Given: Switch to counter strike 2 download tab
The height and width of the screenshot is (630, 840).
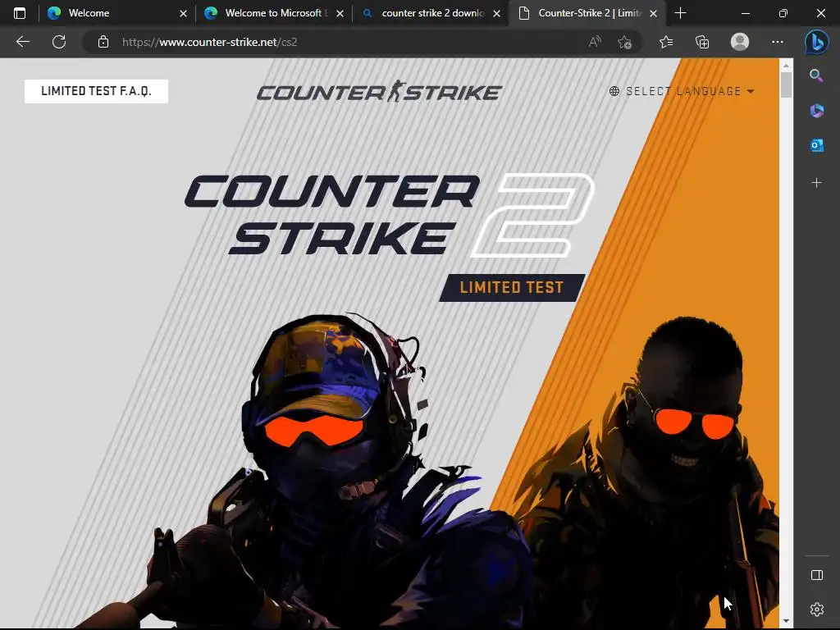Looking at the screenshot, I should pyautogui.click(x=429, y=13).
